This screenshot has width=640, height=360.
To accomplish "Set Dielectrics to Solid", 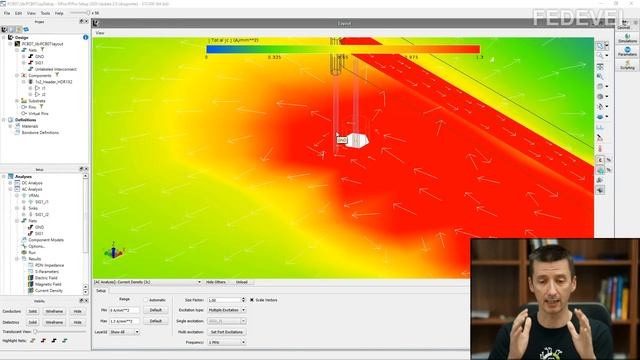I will pos(33,322).
